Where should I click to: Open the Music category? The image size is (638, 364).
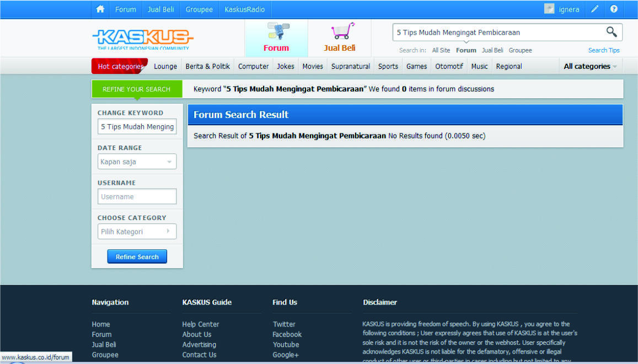tap(479, 66)
